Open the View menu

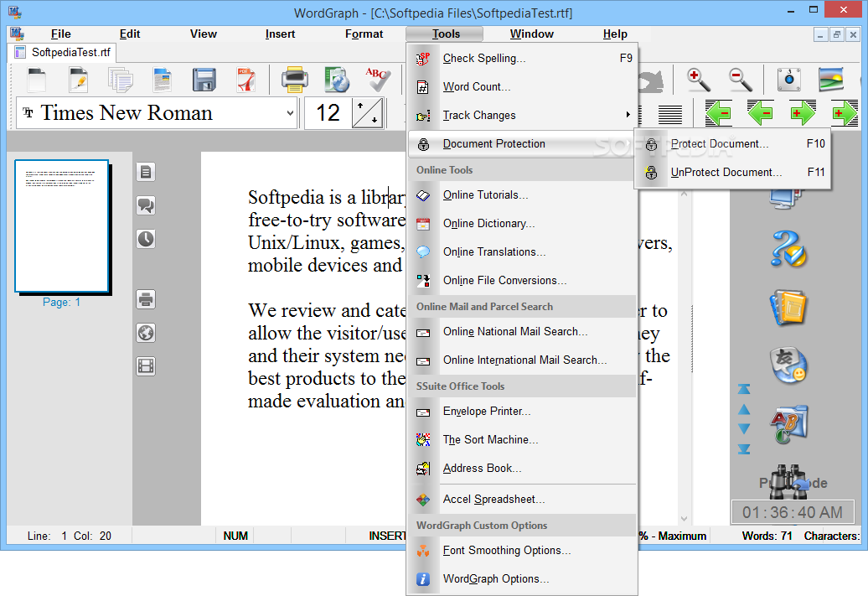point(203,34)
